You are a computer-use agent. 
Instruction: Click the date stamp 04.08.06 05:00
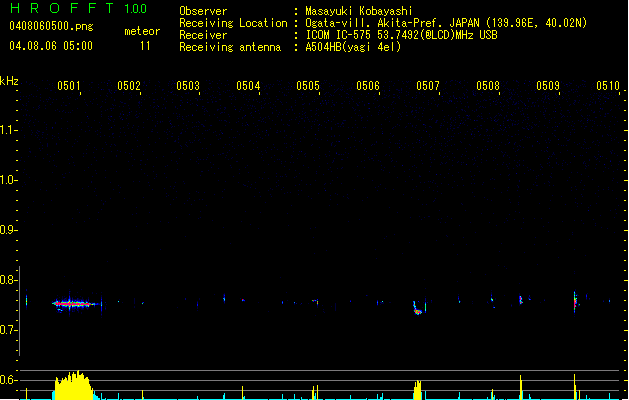coord(51,46)
